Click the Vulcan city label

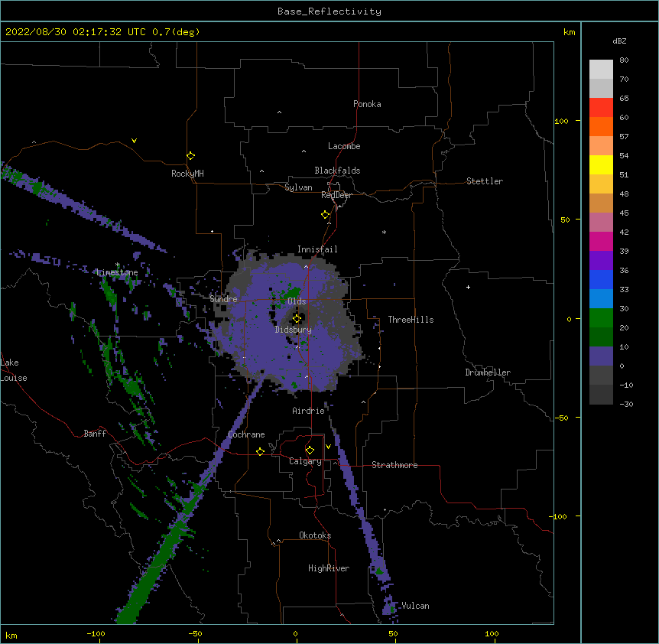tap(415, 606)
